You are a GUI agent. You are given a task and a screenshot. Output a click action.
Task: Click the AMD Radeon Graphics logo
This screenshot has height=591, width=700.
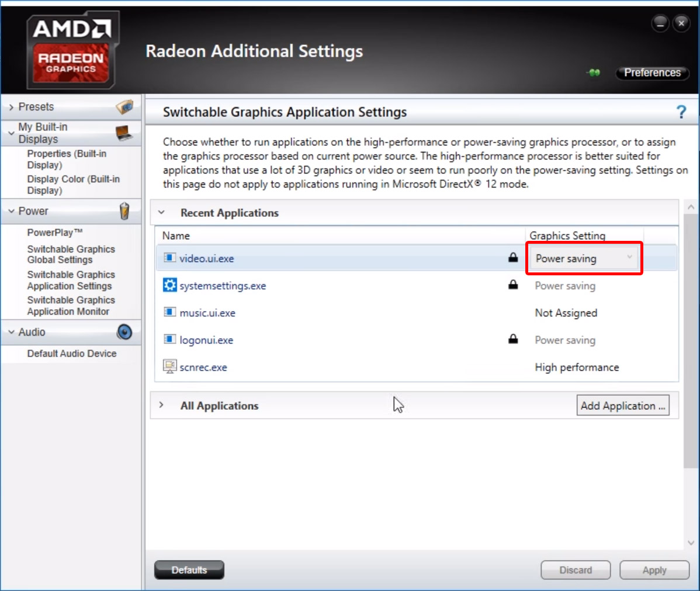[72, 50]
